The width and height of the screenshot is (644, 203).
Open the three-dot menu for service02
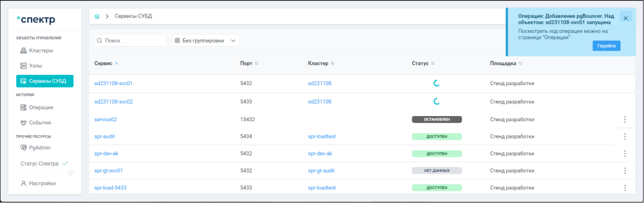[x=625, y=119]
